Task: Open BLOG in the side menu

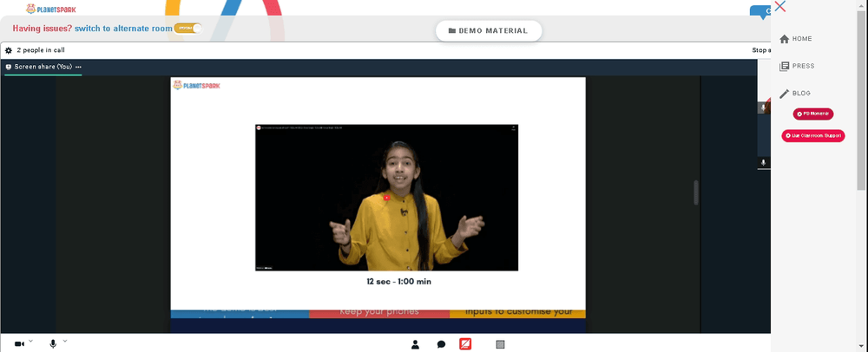Action: 795,94
